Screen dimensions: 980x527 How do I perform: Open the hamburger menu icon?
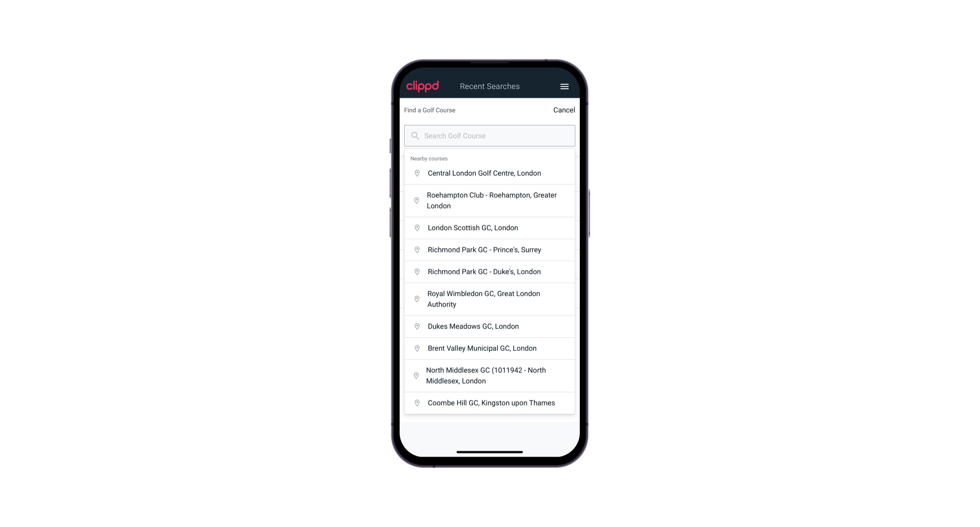[564, 86]
